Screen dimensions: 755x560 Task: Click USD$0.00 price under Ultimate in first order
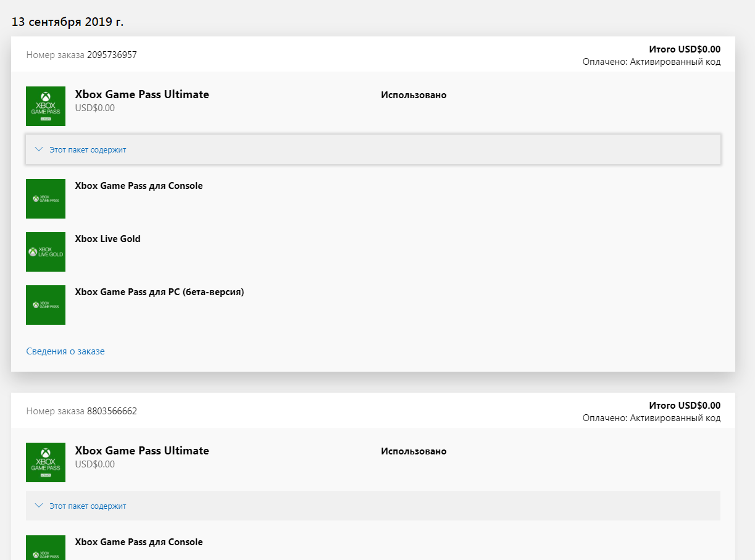coord(94,108)
